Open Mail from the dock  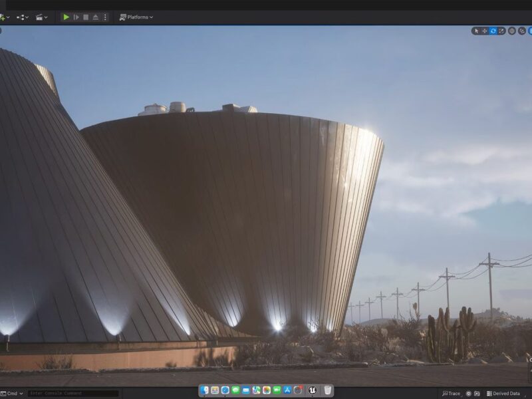tap(246, 390)
